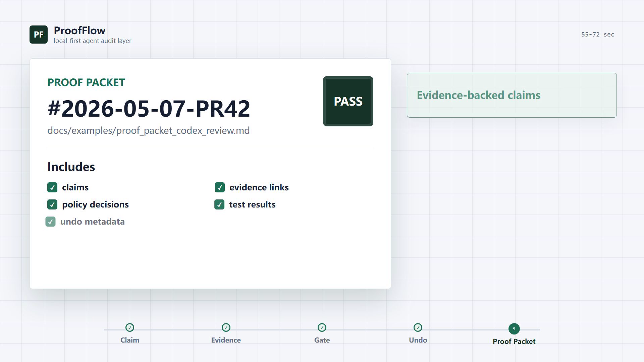Image resolution: width=644 pixels, height=362 pixels.
Task: Click the #2026-05-07-PR42 packet ID
Action: point(149,109)
